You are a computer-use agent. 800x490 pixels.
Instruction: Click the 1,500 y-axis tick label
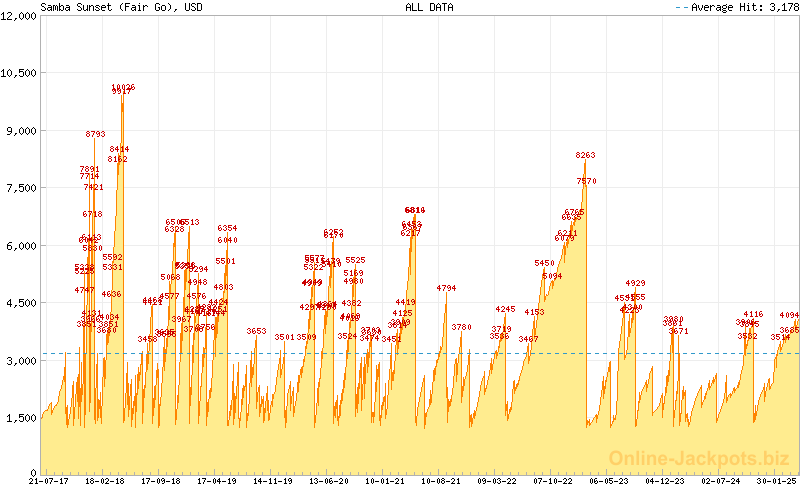pos(21,418)
